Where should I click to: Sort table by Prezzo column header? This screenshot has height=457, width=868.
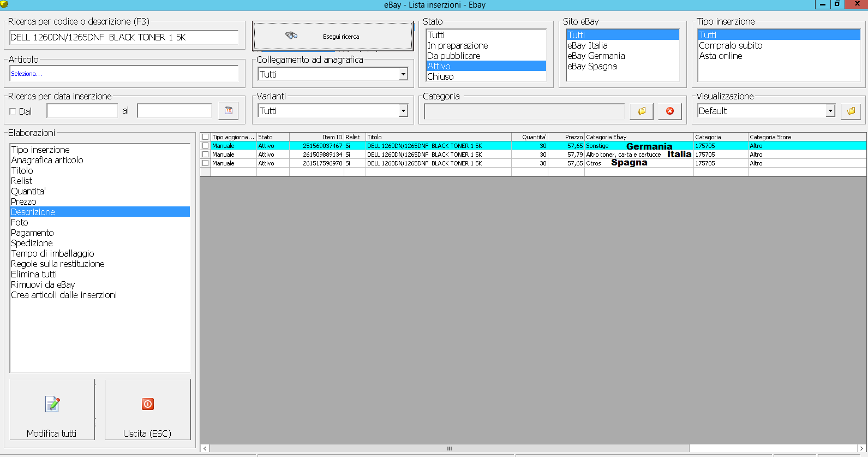tap(566, 137)
